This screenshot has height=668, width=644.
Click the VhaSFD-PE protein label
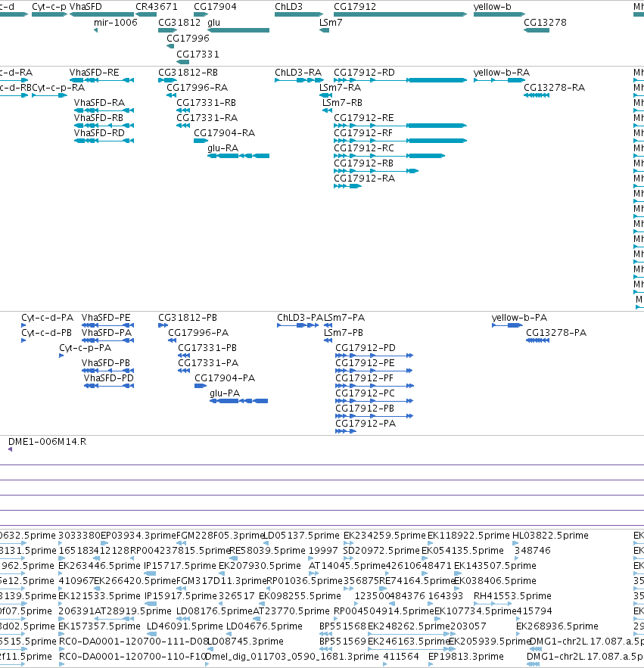106,318
